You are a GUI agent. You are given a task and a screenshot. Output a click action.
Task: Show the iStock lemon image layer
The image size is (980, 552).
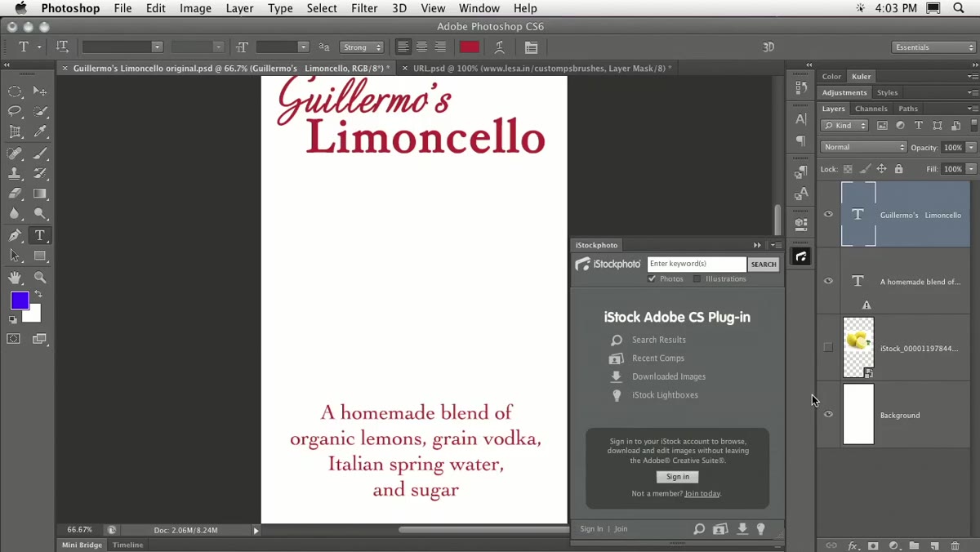click(828, 347)
